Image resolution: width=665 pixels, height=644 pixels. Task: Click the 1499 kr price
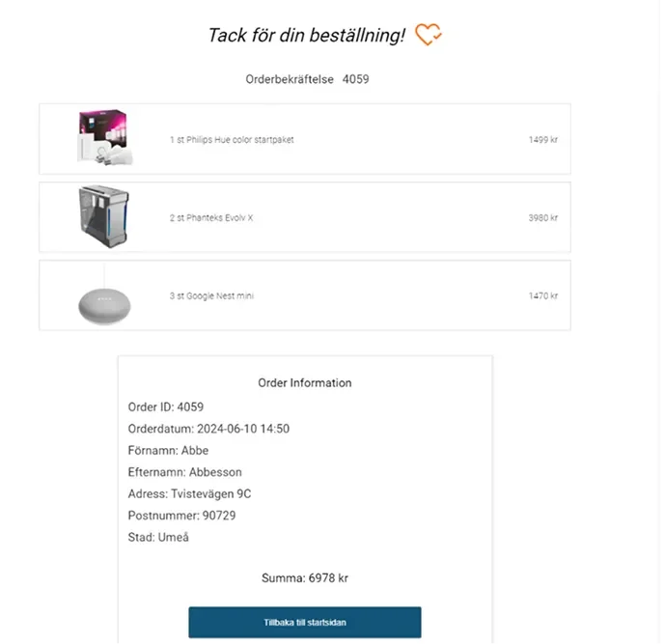[x=542, y=140]
